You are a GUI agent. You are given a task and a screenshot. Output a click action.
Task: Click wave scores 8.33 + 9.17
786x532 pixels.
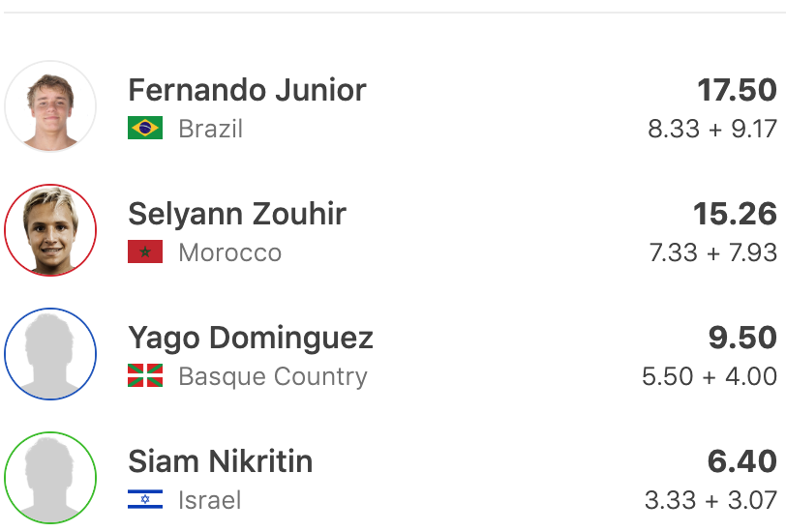(x=712, y=129)
